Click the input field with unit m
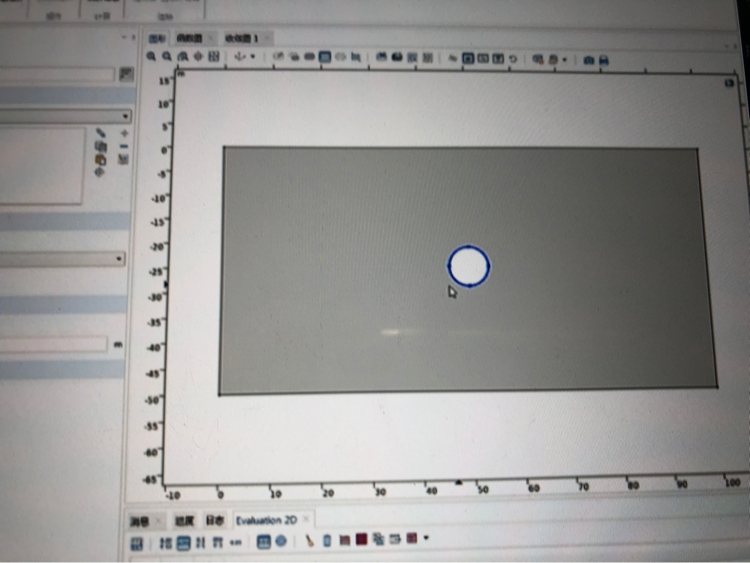The height and width of the screenshot is (563, 750). click(53, 344)
